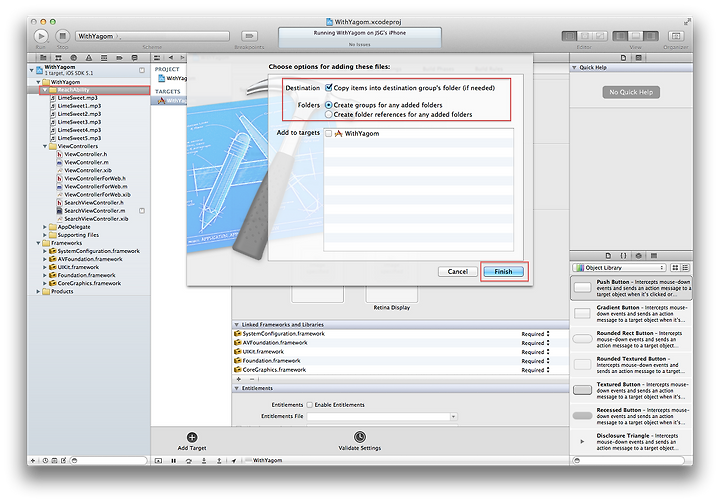This screenshot has width=720, height=503.
Task: Click the Add Target icon
Action: point(192,437)
